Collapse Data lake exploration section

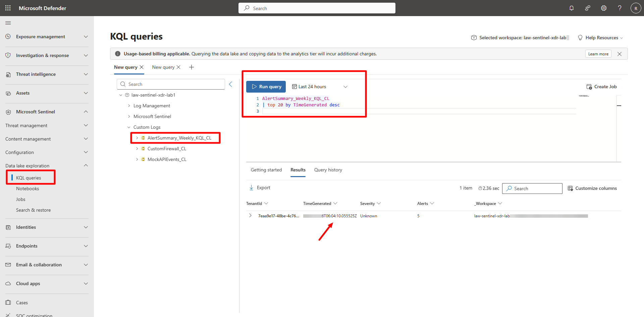tap(86, 165)
